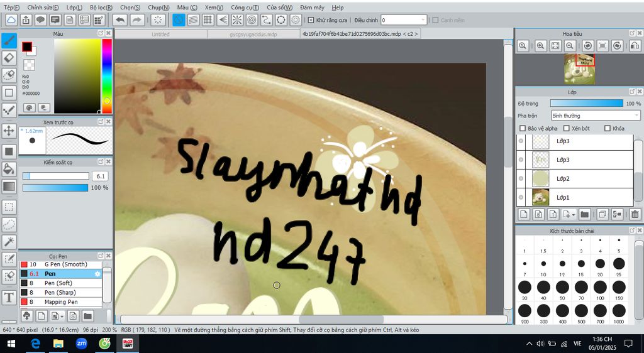This screenshot has height=353, width=644.
Task: Enable Khóa layer lock checkbox
Action: [x=608, y=128]
